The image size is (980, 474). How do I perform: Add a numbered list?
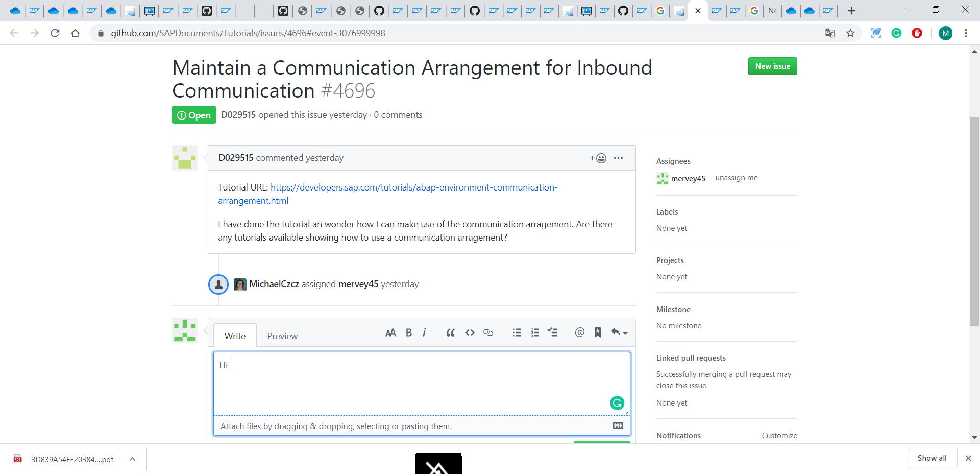click(x=535, y=333)
